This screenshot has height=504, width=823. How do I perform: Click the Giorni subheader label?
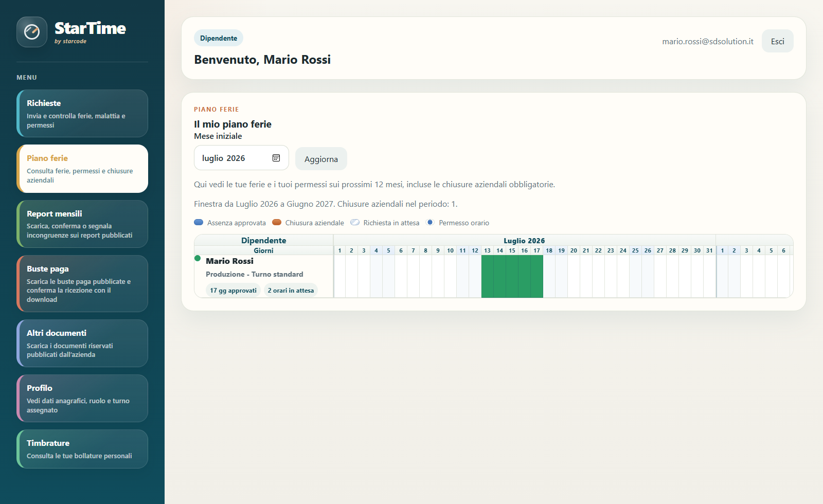coord(263,250)
